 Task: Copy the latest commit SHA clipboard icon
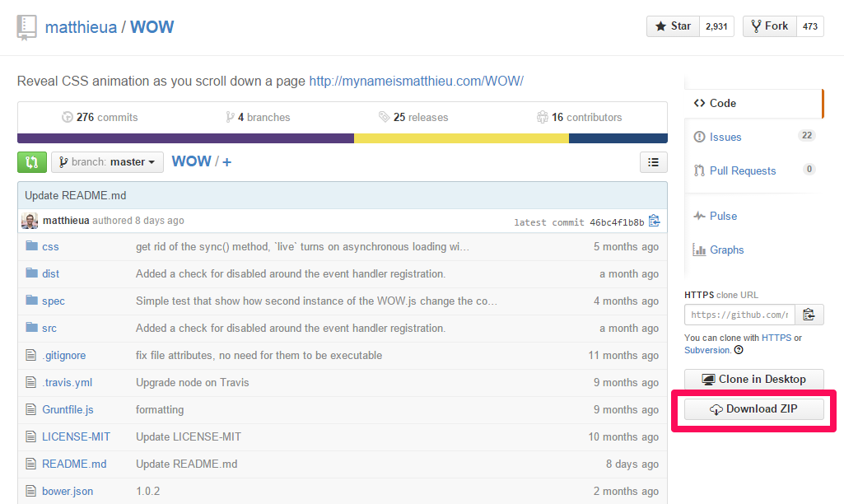click(x=654, y=221)
